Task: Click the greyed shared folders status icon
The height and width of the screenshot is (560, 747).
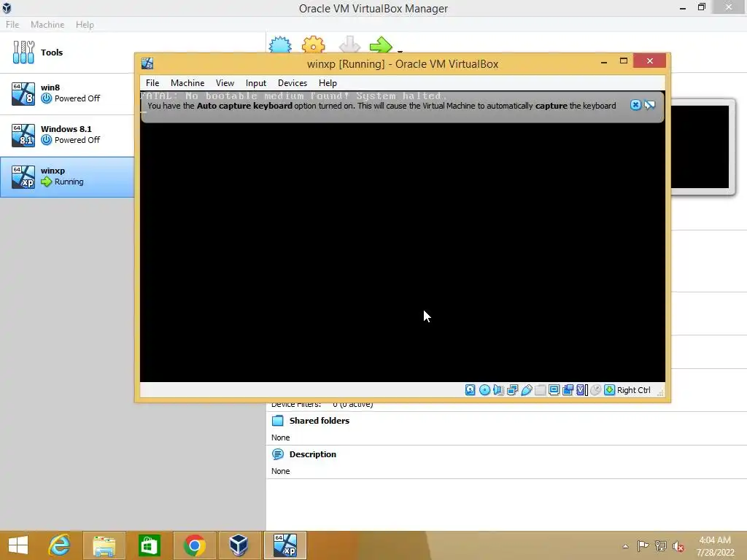Action: point(541,390)
